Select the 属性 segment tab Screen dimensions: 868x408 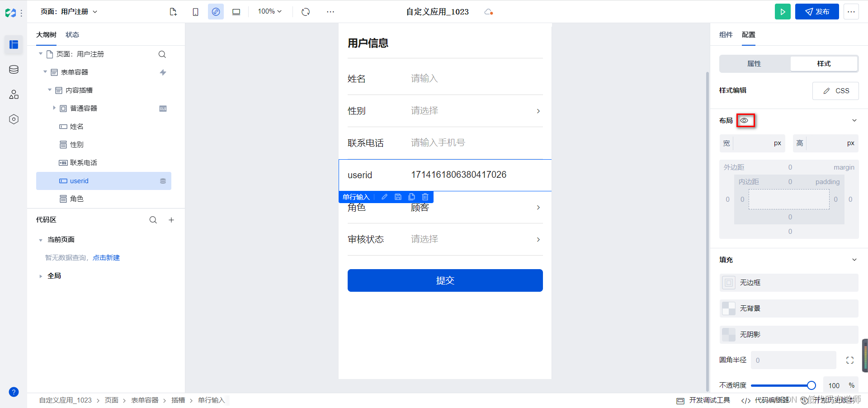click(755, 64)
